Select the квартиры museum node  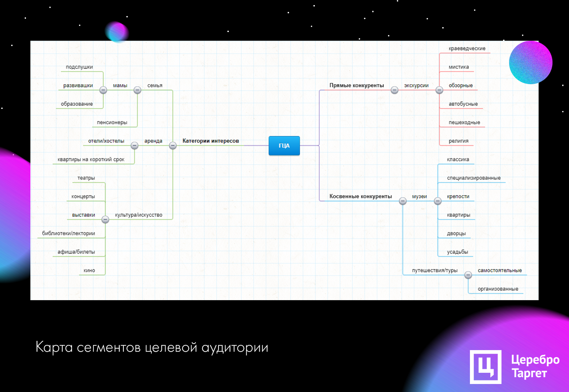click(x=458, y=215)
